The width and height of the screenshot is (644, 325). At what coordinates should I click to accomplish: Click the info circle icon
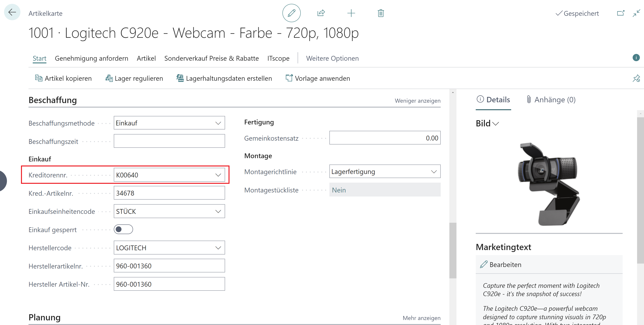click(x=636, y=58)
